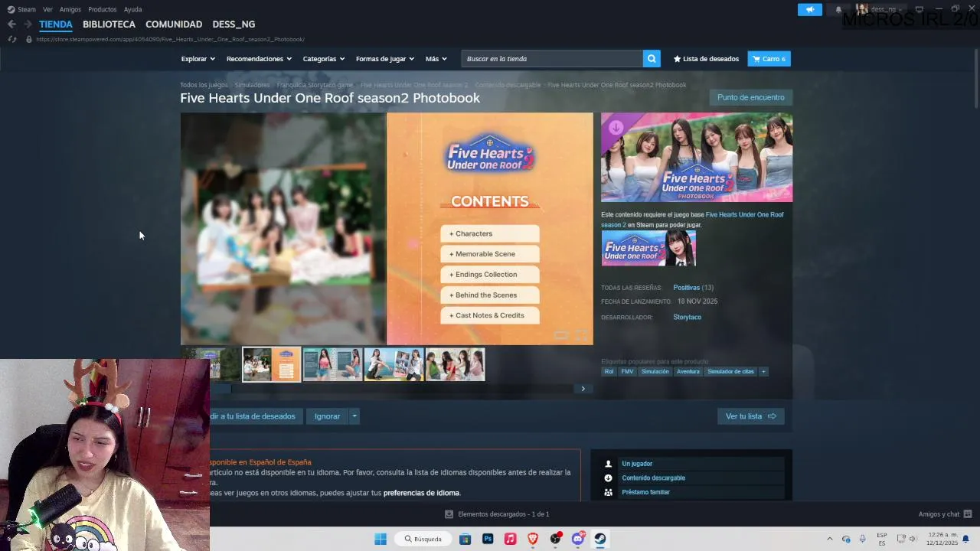Go to the COMUNIDAD tab

point(174,24)
